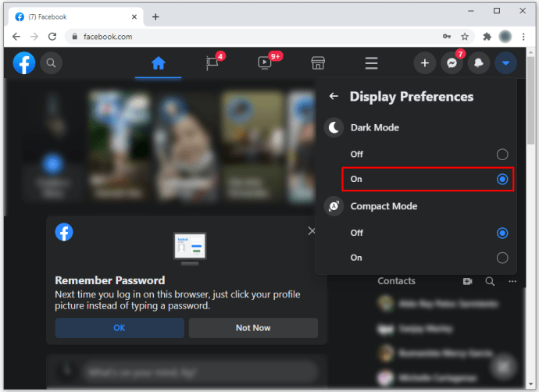Close the Remember Password dialog
Viewport: 539px width, 392px height.
click(x=312, y=231)
